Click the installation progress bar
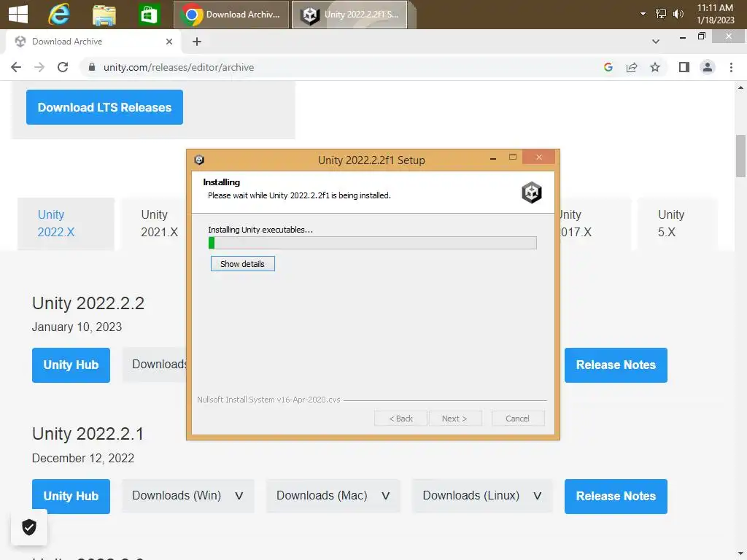Viewport: 747px width, 560px height. point(373,243)
